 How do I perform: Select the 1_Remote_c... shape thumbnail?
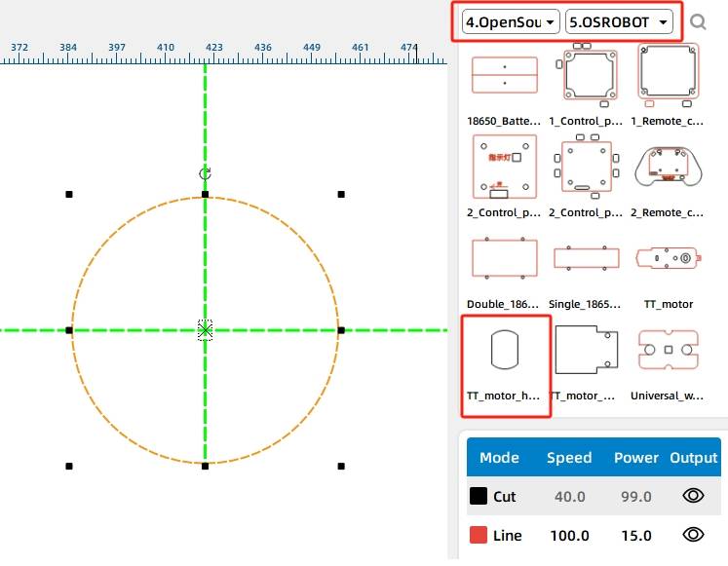(669, 75)
